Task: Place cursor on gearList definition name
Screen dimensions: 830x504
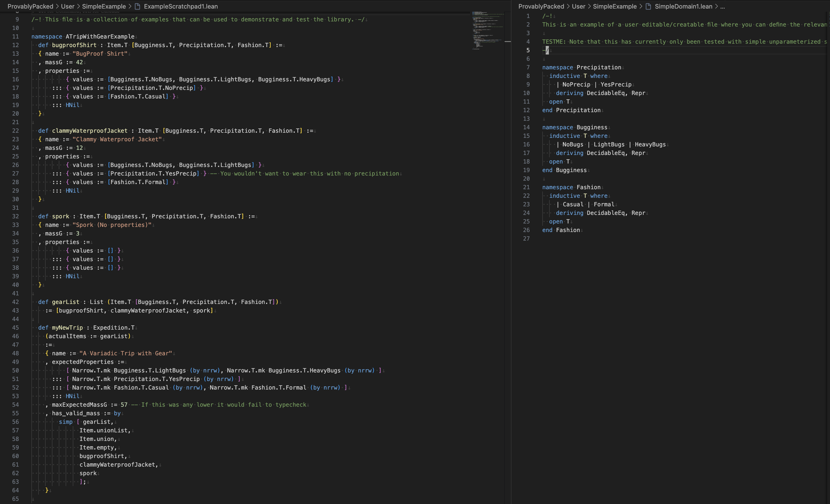Action: point(66,302)
